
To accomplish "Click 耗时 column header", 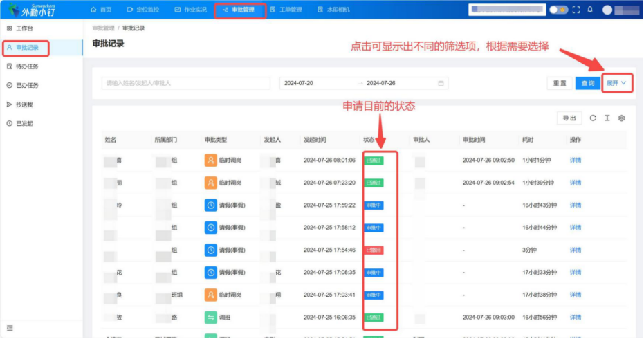I will (x=528, y=140).
